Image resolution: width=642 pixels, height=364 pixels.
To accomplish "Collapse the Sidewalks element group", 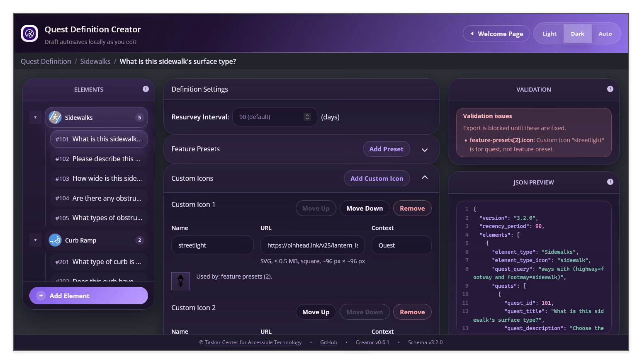I will point(35,117).
